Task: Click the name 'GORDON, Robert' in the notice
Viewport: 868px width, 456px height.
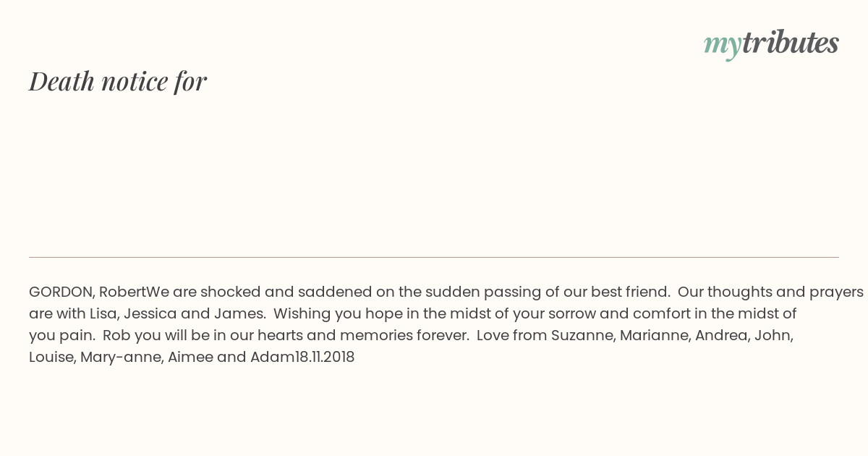Action: tap(88, 292)
